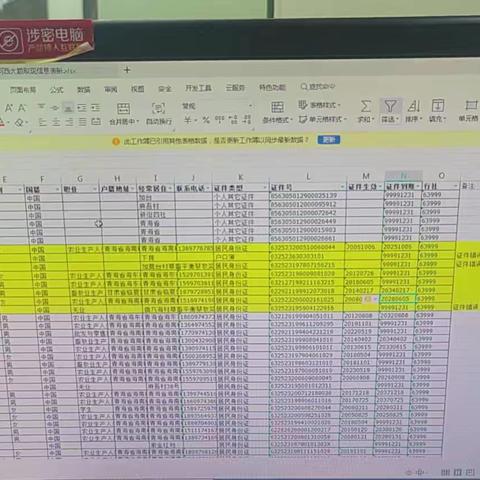Open the 安全 ribbon tab
The width and height of the screenshot is (480, 480).
165,88
